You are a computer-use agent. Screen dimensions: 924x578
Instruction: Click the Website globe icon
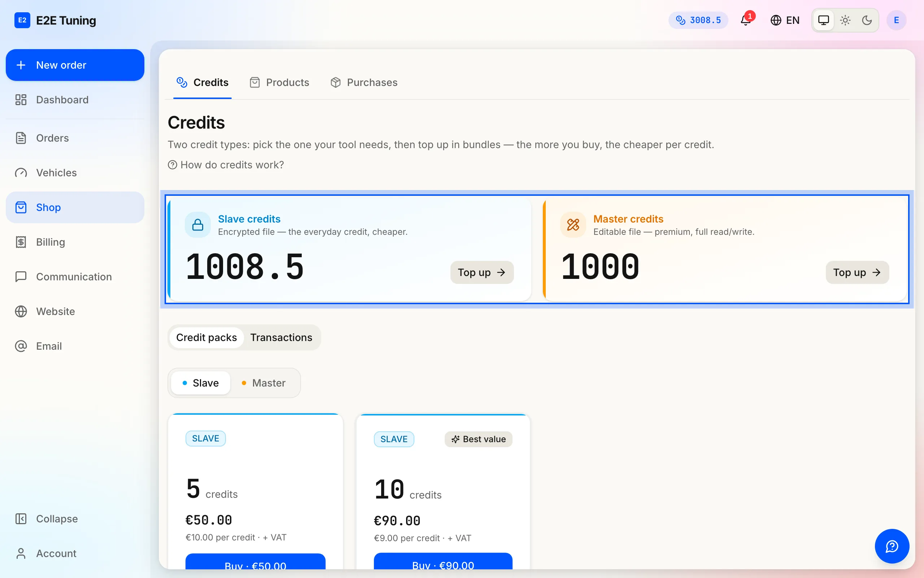(21, 311)
